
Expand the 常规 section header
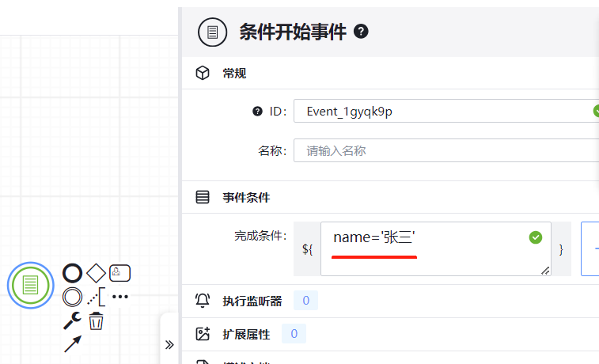point(390,73)
